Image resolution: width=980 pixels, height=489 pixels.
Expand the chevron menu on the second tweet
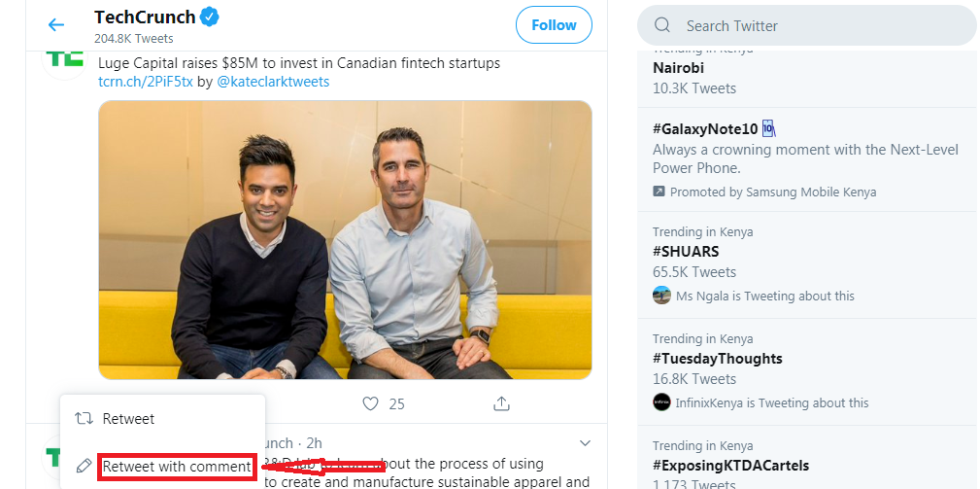585,443
